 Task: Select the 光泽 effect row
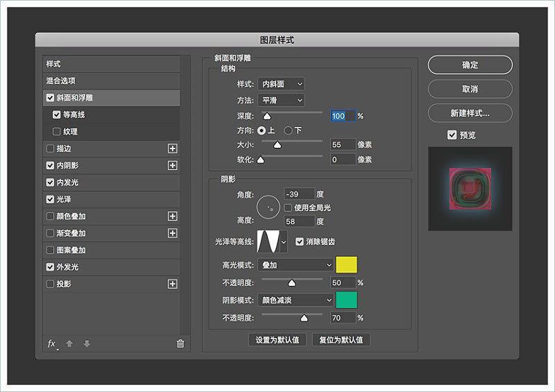(111, 199)
